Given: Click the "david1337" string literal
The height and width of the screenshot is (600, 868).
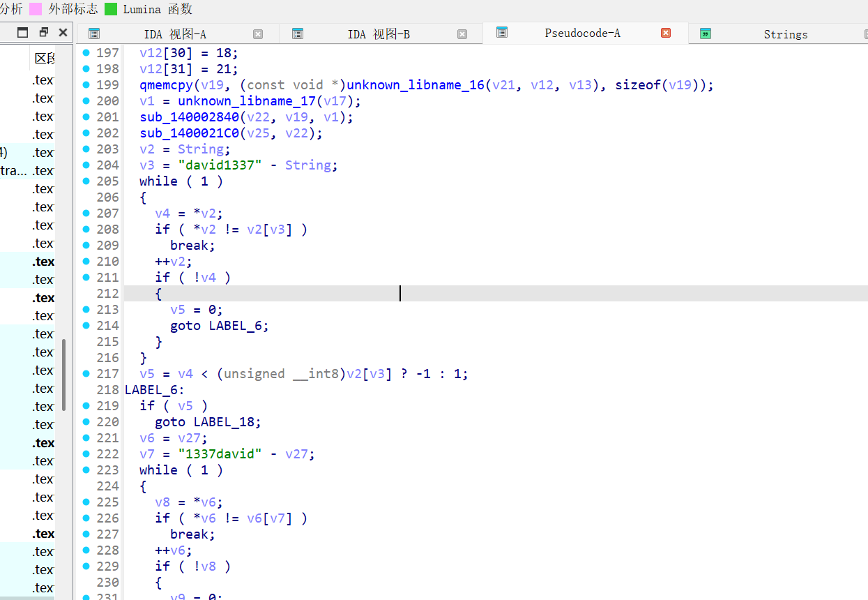Looking at the screenshot, I should [x=220, y=165].
